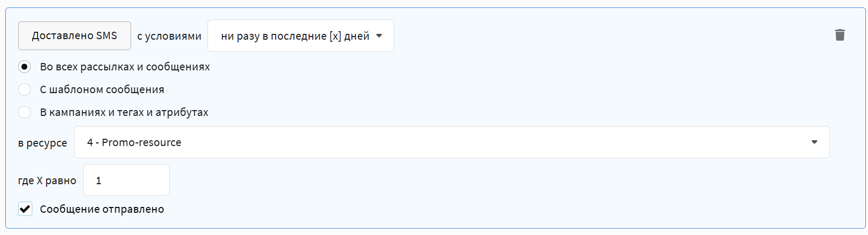868x235 pixels.
Task: Click the "где X равно" label
Action: pyautogui.click(x=47, y=180)
